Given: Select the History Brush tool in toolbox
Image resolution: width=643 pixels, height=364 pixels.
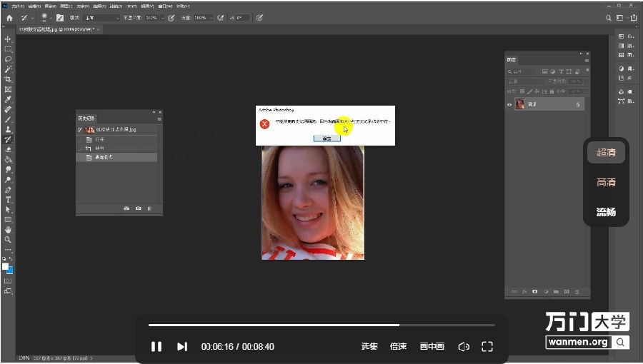Looking at the screenshot, I should coord(8,140).
